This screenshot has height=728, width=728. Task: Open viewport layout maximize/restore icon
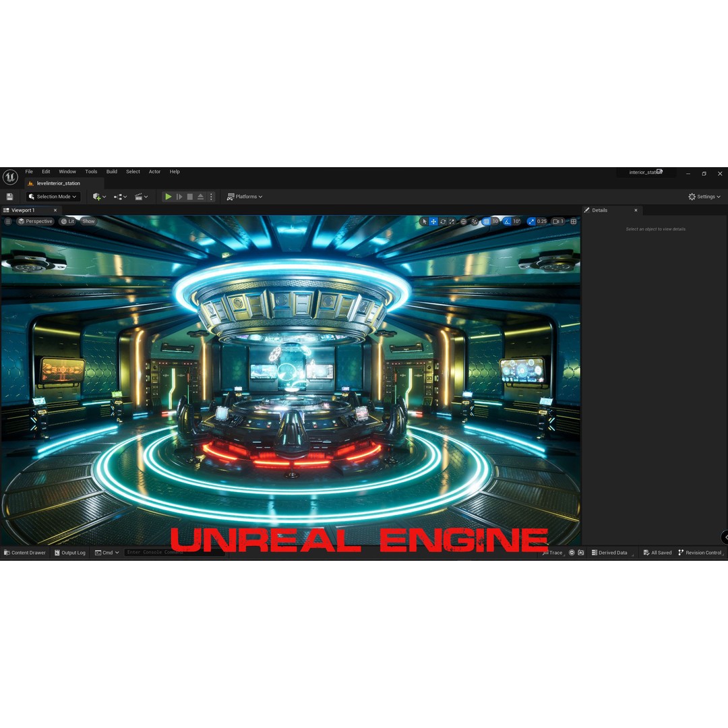coord(574,222)
